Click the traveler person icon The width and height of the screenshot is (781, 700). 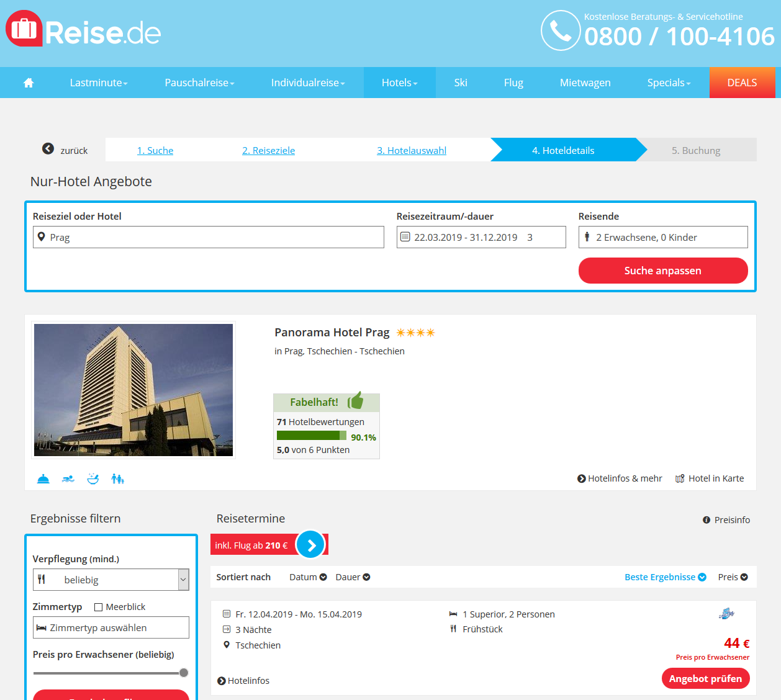[587, 236]
